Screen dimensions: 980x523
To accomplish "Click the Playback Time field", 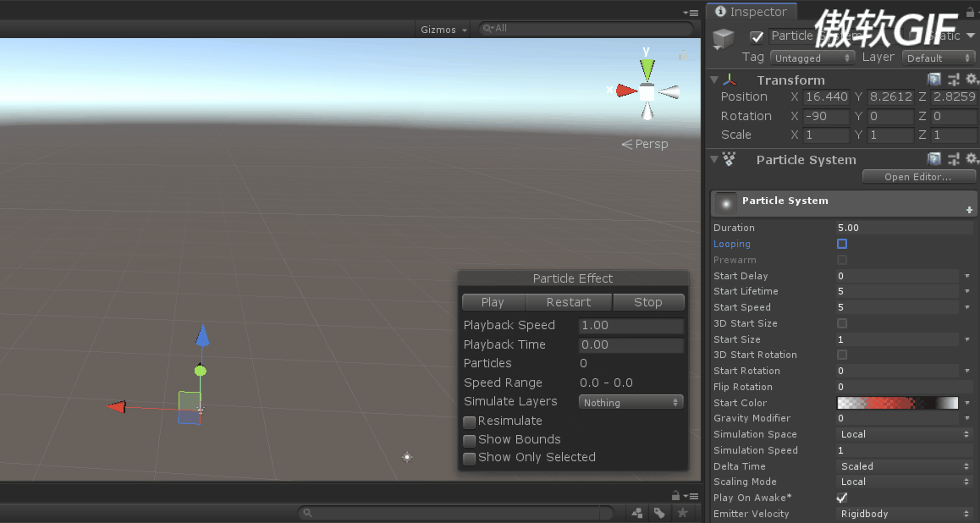I will tap(630, 345).
